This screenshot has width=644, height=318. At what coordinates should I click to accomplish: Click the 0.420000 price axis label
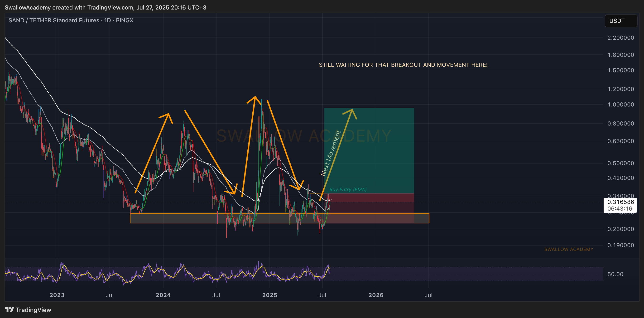(621, 178)
